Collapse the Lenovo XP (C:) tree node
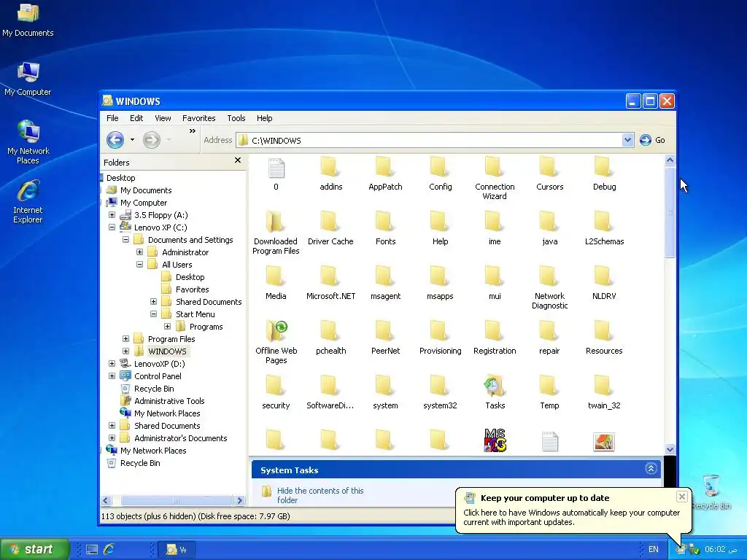Viewport: 747px width, 560px height. click(112, 227)
